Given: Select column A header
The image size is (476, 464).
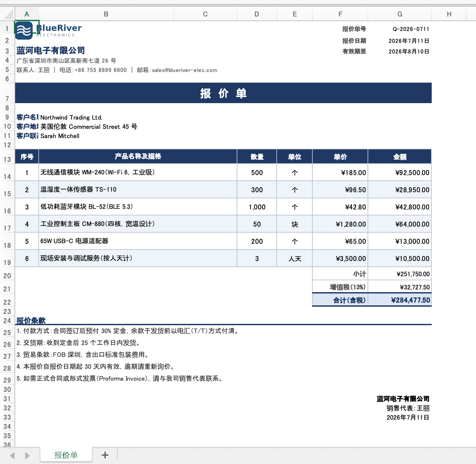Looking at the screenshot, I should (27, 14).
